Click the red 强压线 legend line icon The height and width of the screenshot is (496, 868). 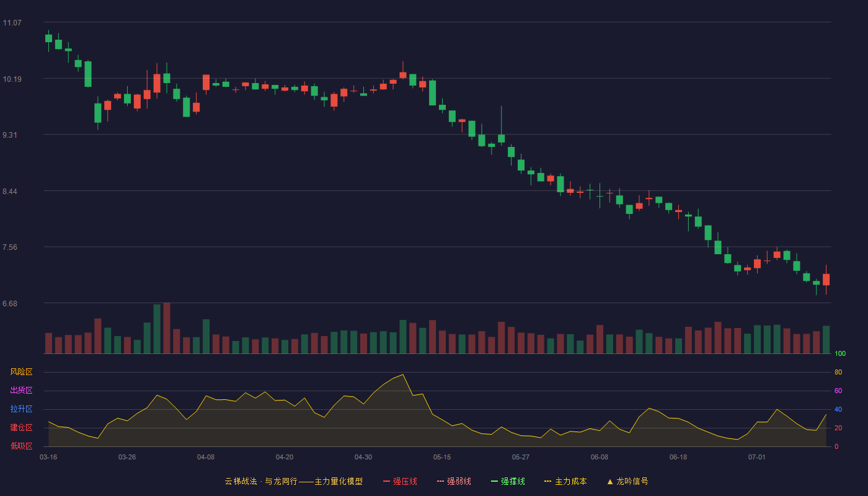[386, 481]
